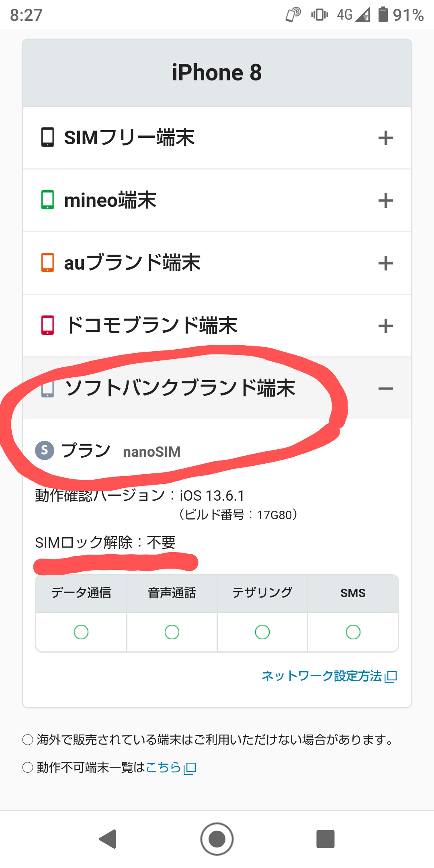Expand ドコモブランド端末 section plus sign
Image resolution: width=434 pixels, height=868 pixels.
pyautogui.click(x=385, y=326)
